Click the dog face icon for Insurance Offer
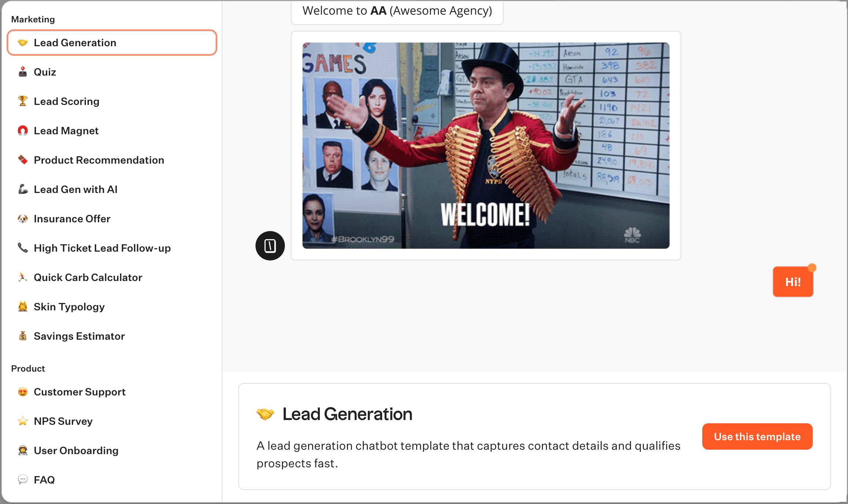This screenshot has width=848, height=504. pyautogui.click(x=23, y=219)
